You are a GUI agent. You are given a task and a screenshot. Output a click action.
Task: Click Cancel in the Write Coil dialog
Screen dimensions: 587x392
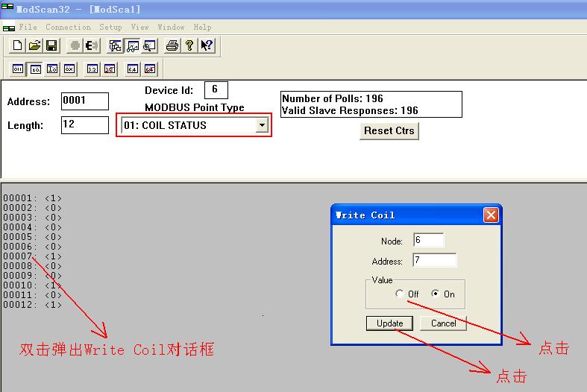[x=443, y=323]
